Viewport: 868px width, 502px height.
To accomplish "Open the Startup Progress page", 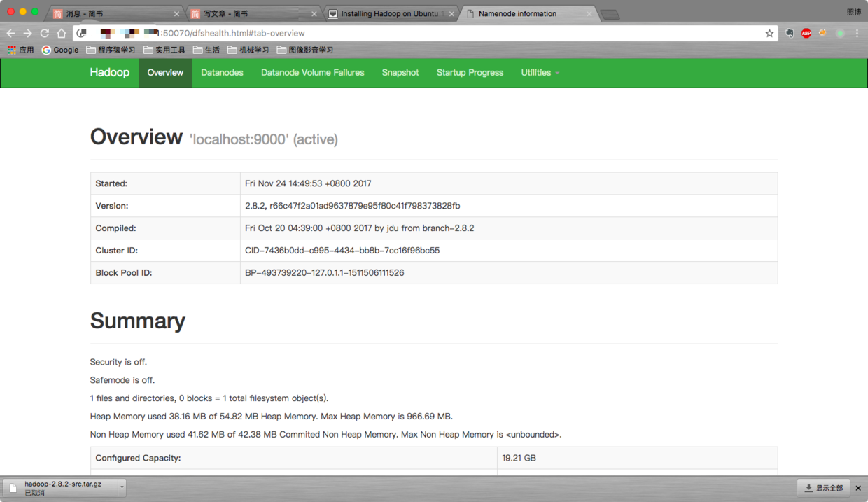I will 470,73.
